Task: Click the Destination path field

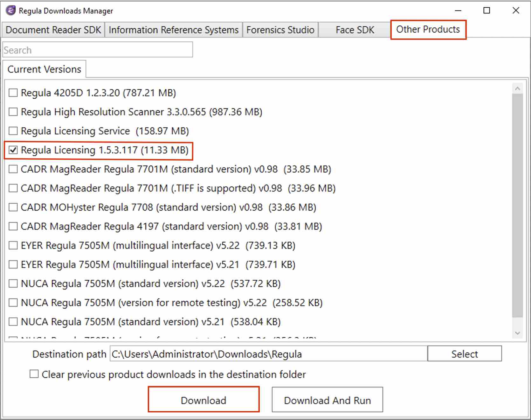Action: [x=269, y=354]
